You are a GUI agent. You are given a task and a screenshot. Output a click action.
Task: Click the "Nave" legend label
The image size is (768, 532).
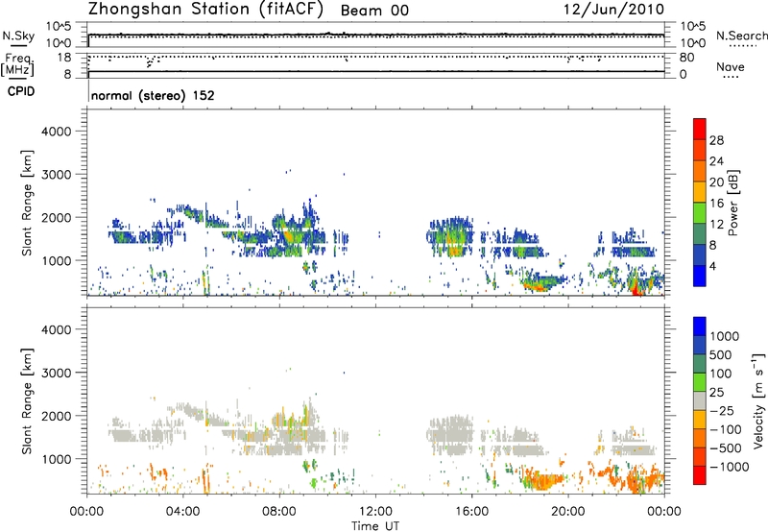[x=731, y=66]
